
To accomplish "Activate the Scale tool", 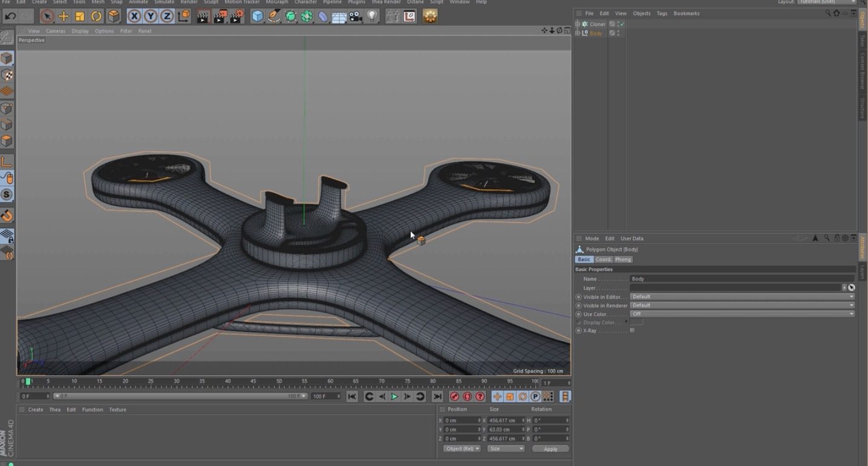I will [x=80, y=16].
